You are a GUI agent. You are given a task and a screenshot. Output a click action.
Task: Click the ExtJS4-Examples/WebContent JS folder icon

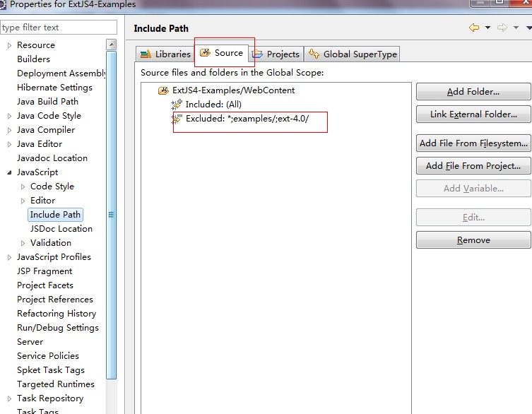[x=163, y=90]
